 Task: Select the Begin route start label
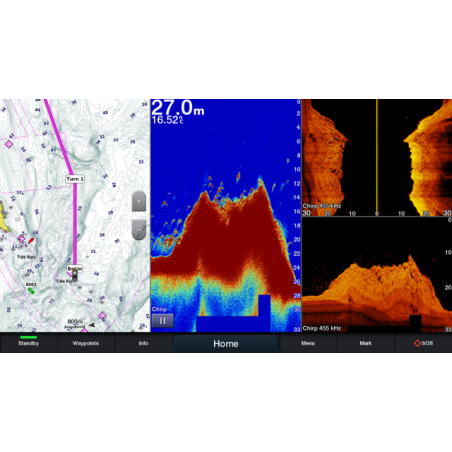point(75,268)
